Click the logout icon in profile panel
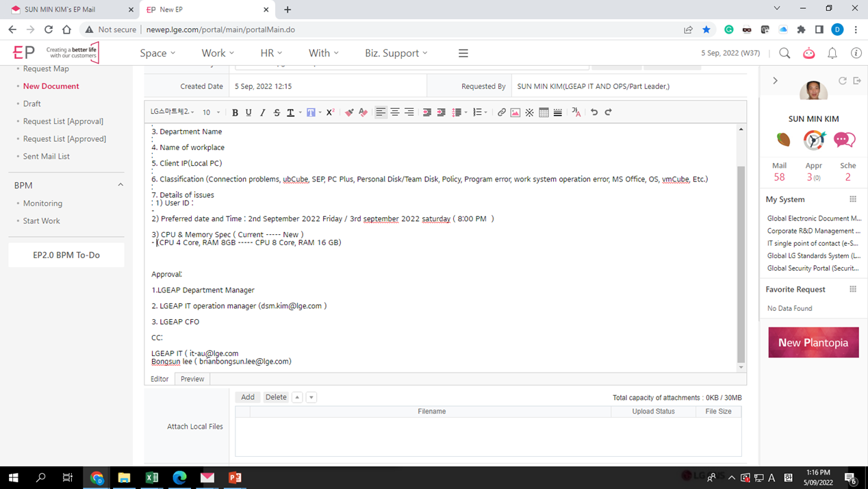This screenshot has height=489, width=868. 856,81
